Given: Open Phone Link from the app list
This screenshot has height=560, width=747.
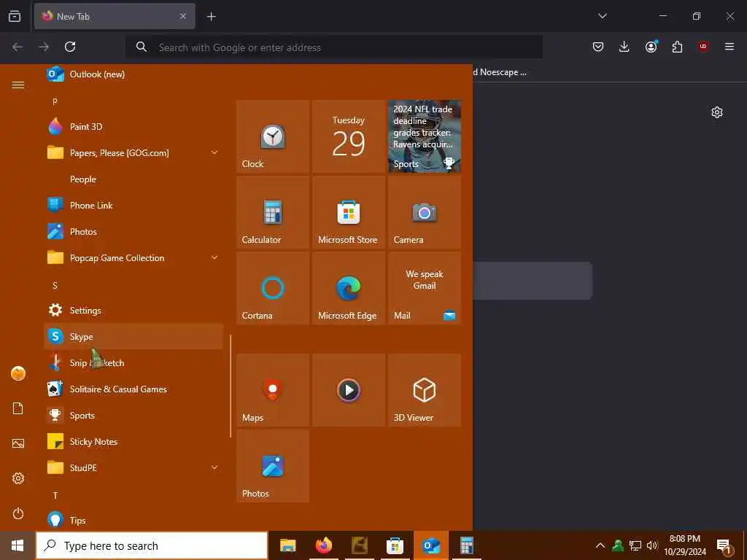Looking at the screenshot, I should [133, 205].
